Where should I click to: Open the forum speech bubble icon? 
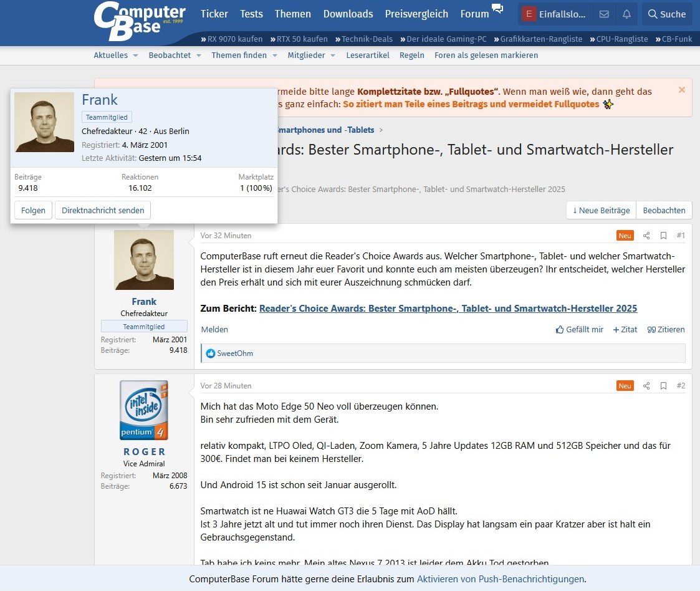[x=497, y=8]
